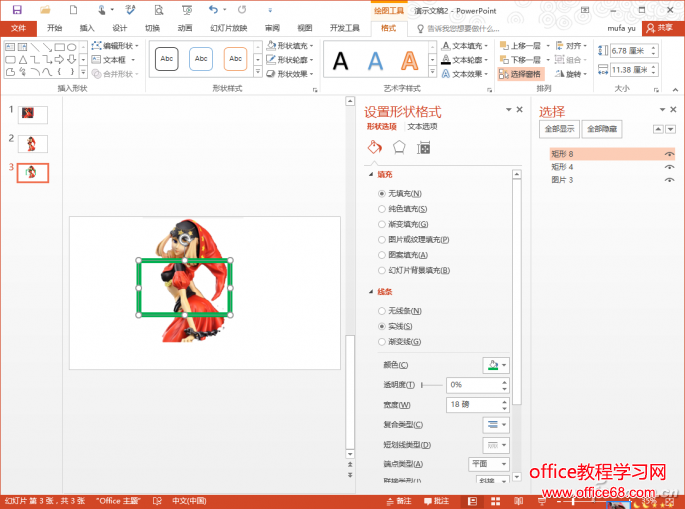
Task: Click the Redo icon in quick access toolbar
Action: 242,9
